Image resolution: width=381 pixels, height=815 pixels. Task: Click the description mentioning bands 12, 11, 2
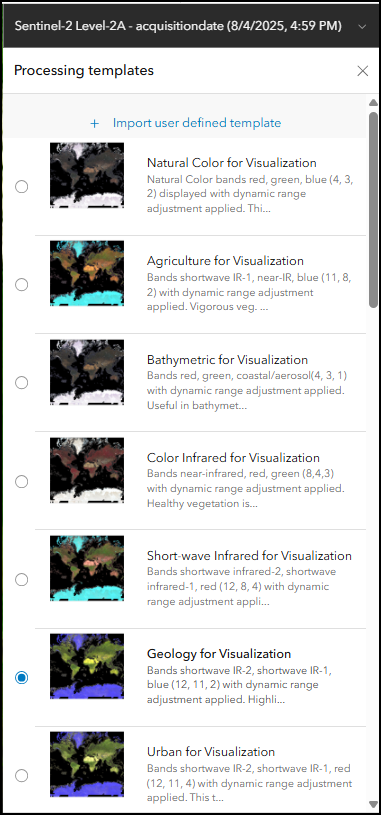pyautogui.click(x=240, y=685)
